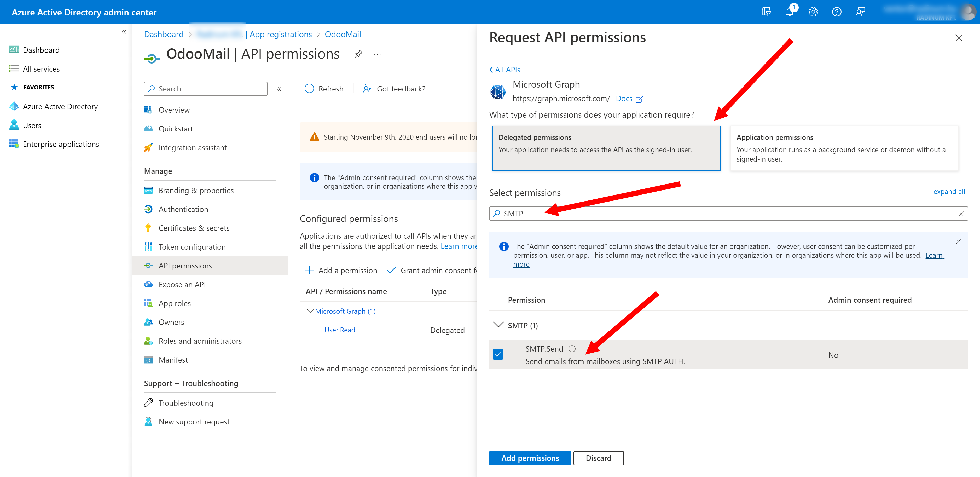Close the Request API permissions panel
This screenshot has width=980, height=477.
(x=959, y=38)
